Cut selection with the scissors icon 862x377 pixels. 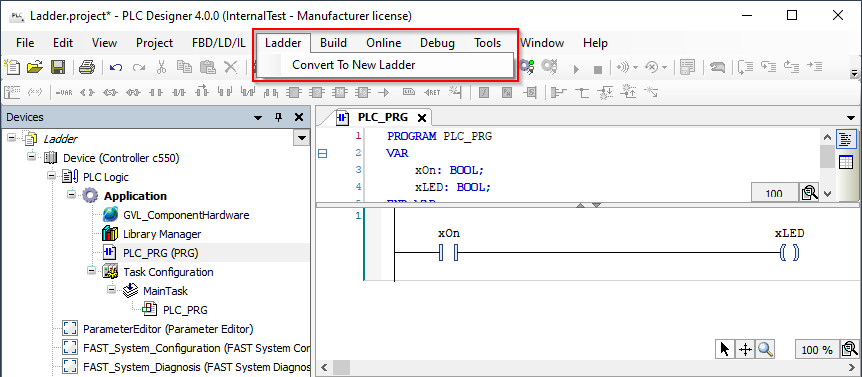coord(162,68)
